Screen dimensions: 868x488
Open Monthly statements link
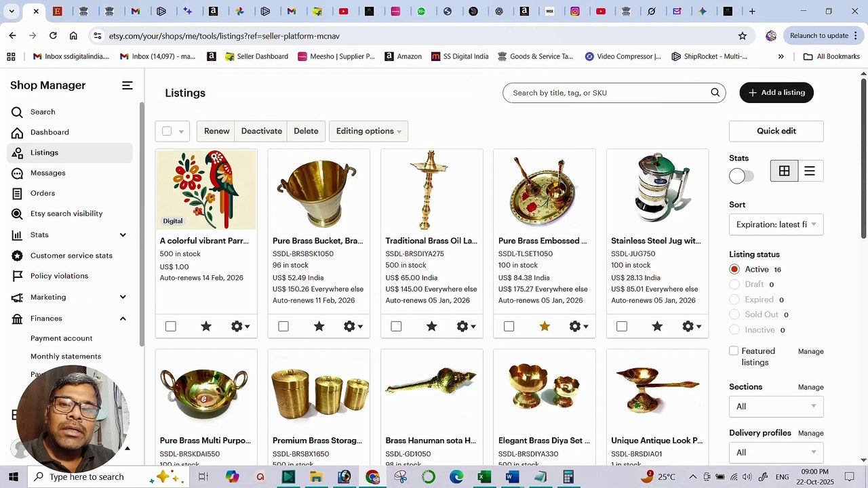(x=66, y=357)
